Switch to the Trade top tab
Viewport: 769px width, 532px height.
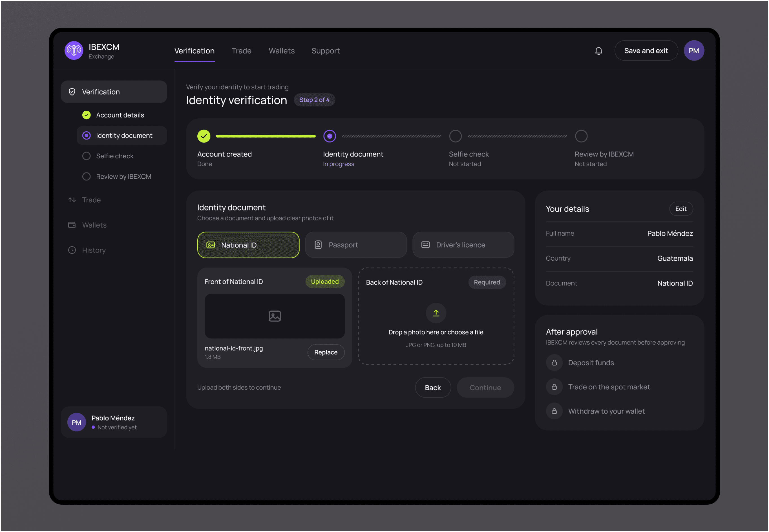(241, 51)
